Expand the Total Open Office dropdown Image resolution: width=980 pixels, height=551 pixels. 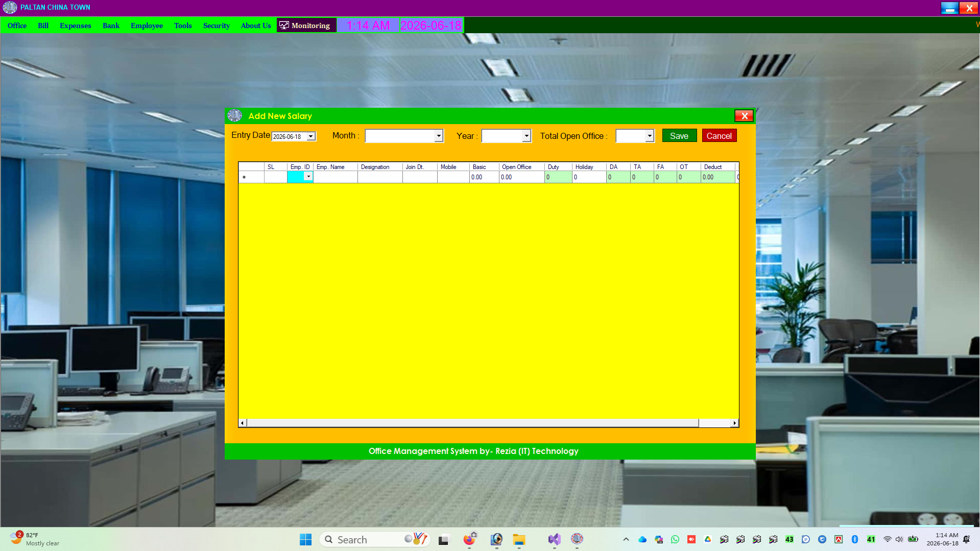650,136
